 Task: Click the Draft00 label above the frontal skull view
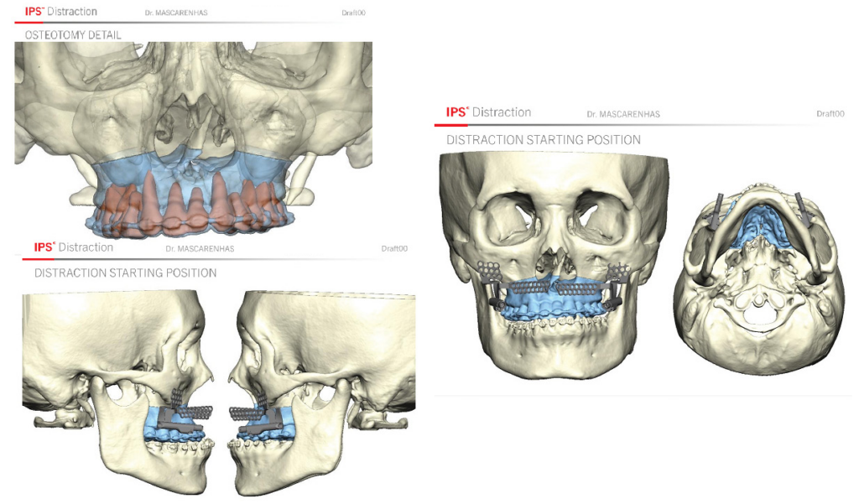click(x=830, y=114)
